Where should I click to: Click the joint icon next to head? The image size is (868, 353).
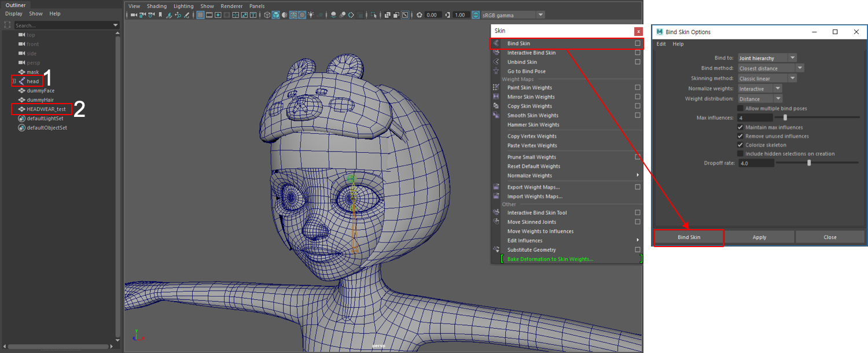click(x=21, y=82)
